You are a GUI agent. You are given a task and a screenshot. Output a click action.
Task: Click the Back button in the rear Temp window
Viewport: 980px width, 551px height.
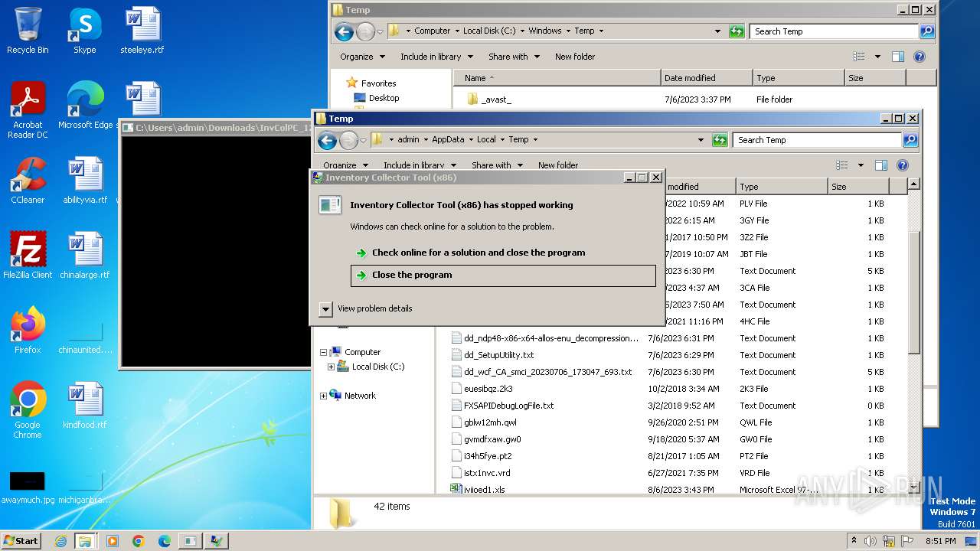[x=344, y=31]
